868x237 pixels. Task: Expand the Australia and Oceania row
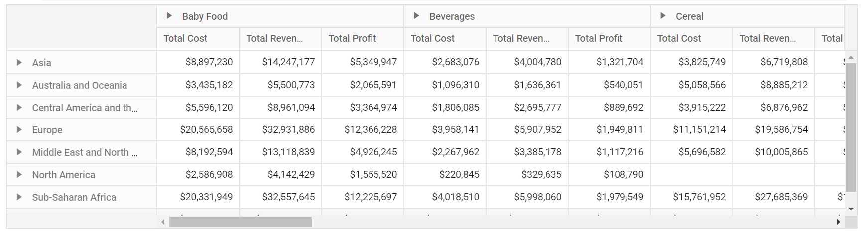(x=19, y=85)
